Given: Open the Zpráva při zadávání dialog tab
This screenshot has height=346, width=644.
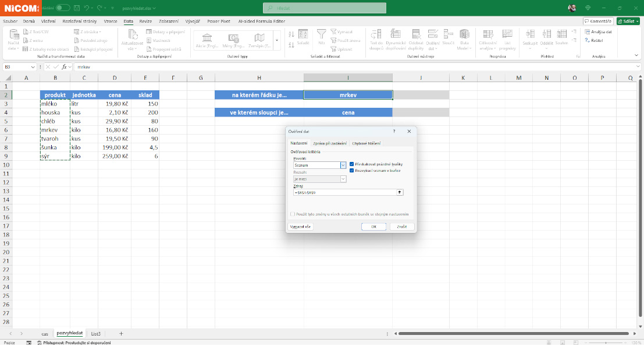Looking at the screenshot, I should click(330, 143).
